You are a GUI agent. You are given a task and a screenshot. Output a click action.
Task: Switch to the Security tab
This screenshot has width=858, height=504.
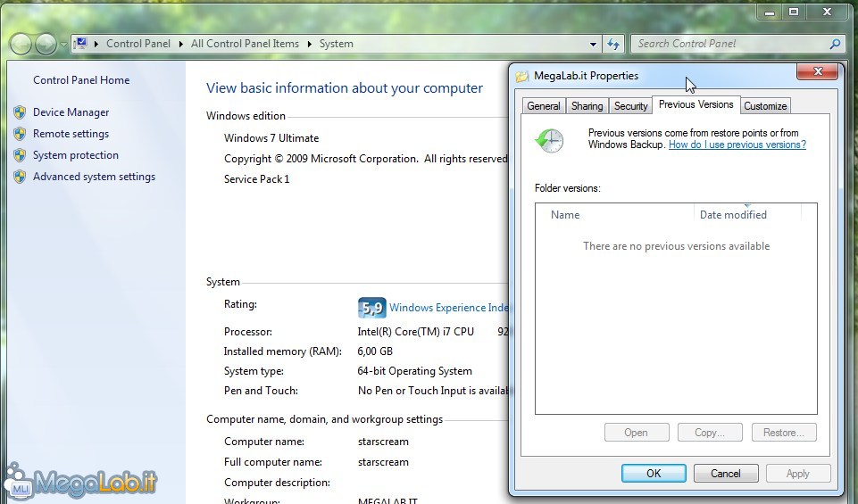point(630,106)
